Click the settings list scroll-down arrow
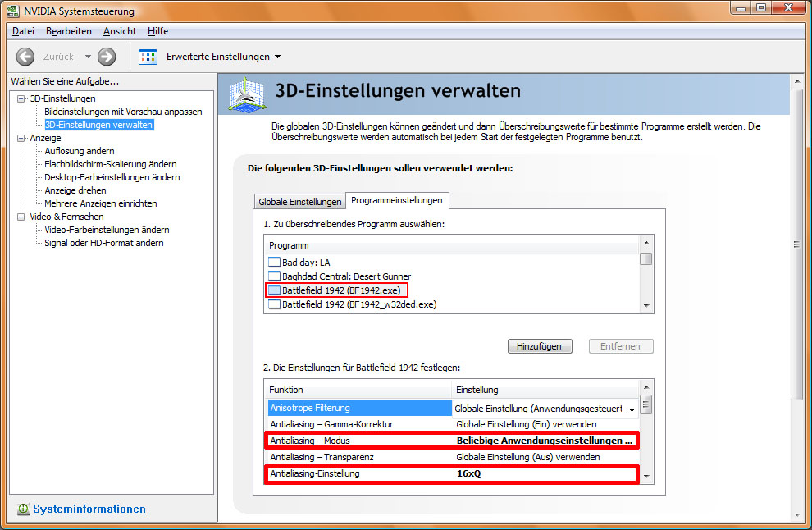Screen dimensions: 812x530 (x=646, y=476)
